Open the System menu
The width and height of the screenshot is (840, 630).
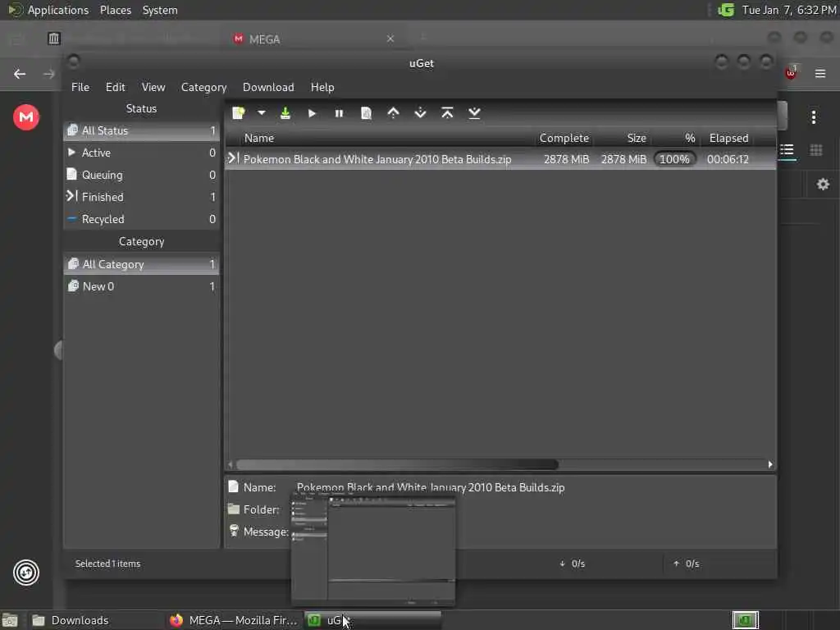pos(160,10)
